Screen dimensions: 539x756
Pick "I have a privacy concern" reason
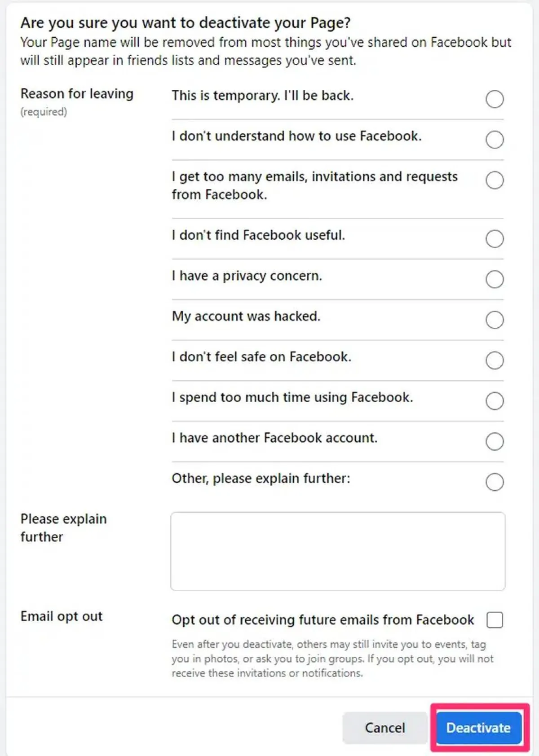[494, 280]
